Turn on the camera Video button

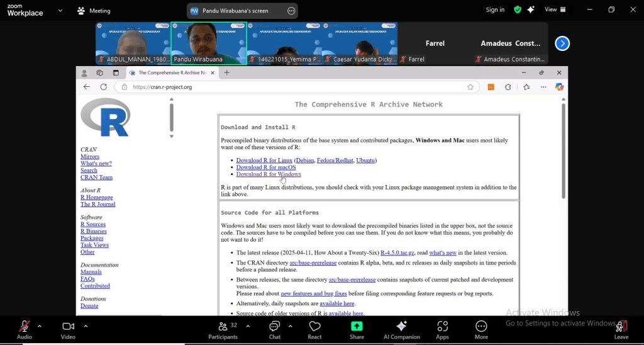(x=68, y=329)
